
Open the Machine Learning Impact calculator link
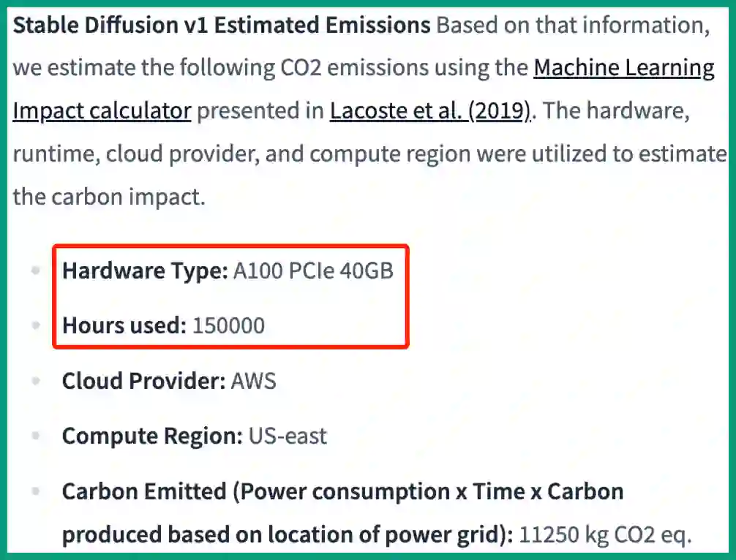[x=623, y=68]
